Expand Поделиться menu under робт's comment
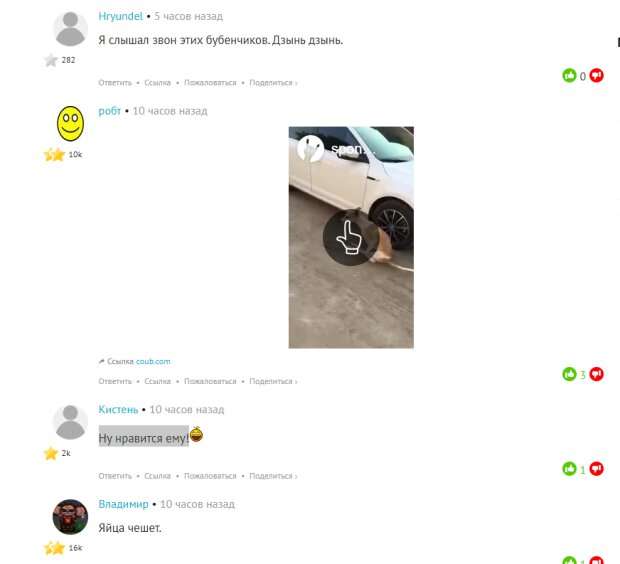This screenshot has width=620, height=564. click(273, 381)
